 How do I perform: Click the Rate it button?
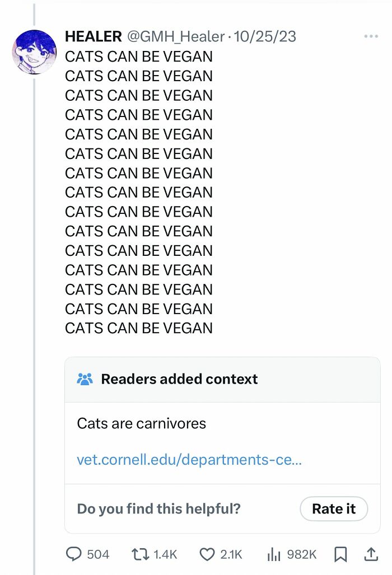coord(334,509)
